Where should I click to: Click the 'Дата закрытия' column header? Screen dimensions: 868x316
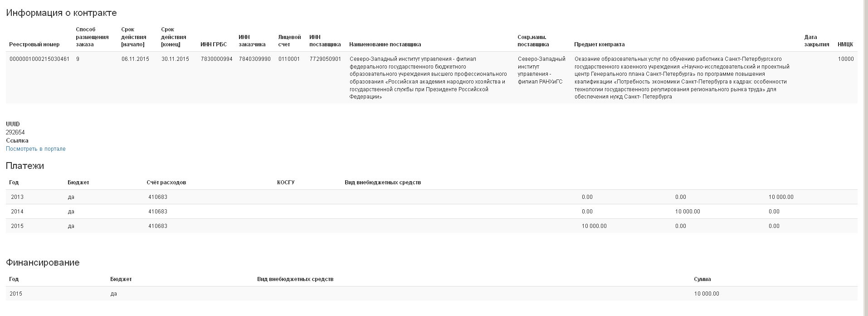pos(817,41)
